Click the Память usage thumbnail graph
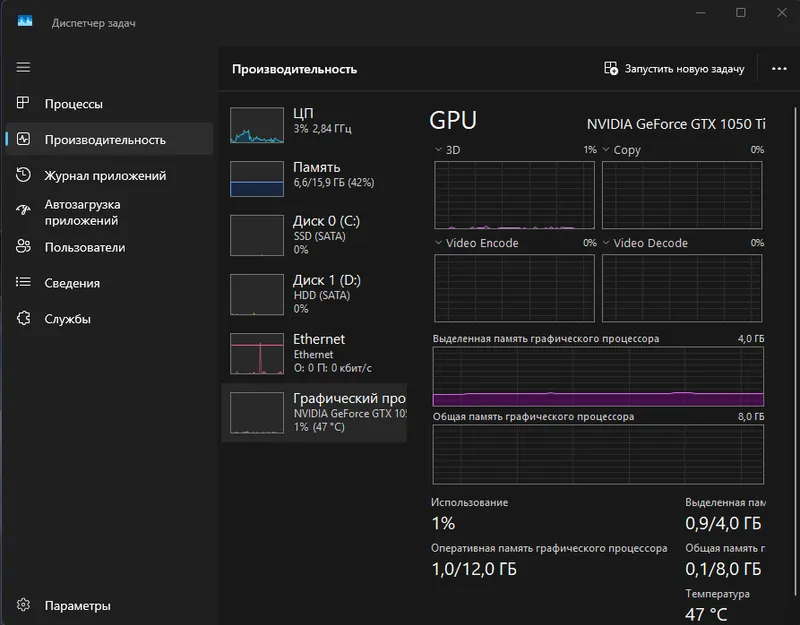This screenshot has width=800, height=625. 257,179
